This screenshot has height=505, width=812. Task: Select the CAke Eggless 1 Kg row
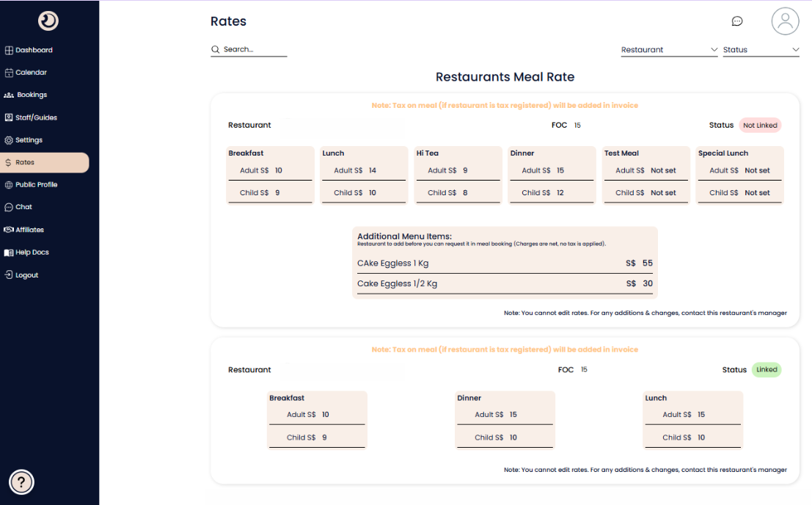coord(505,264)
